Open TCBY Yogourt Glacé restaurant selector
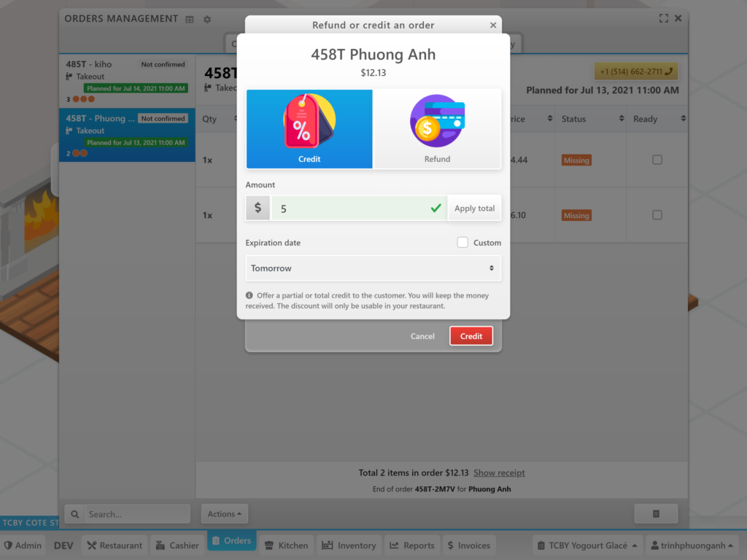The image size is (747, 560). click(x=587, y=545)
